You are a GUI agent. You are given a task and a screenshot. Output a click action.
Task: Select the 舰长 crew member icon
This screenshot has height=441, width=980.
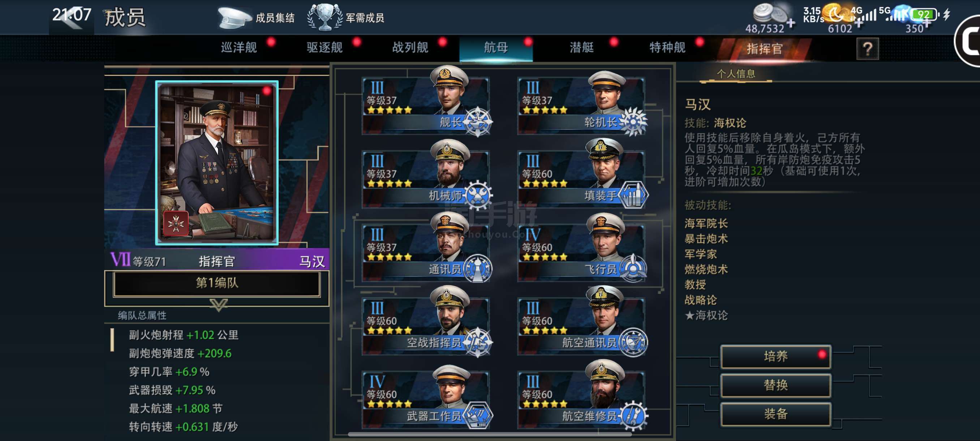pos(478,122)
